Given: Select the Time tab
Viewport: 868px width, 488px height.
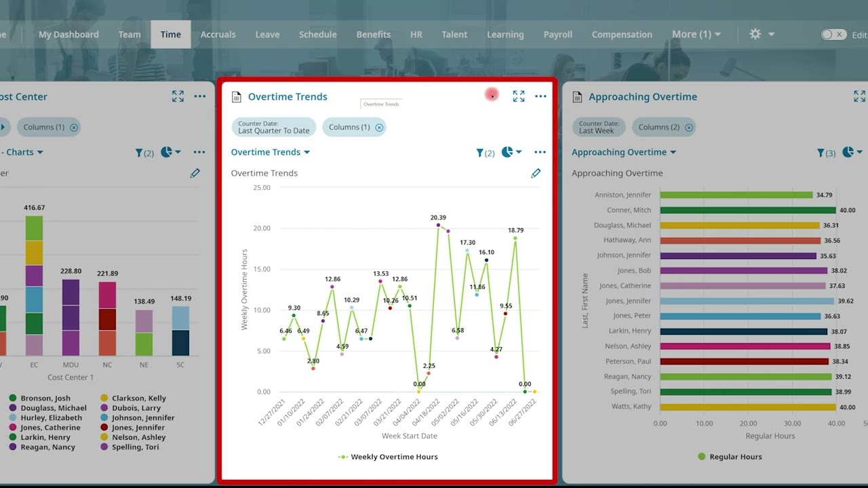Looking at the screenshot, I should click(171, 35).
